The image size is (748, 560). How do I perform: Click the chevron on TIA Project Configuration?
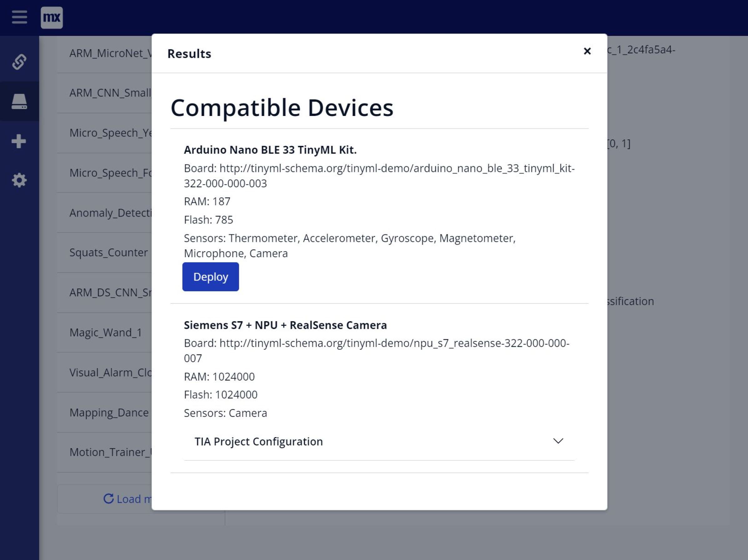click(x=558, y=441)
